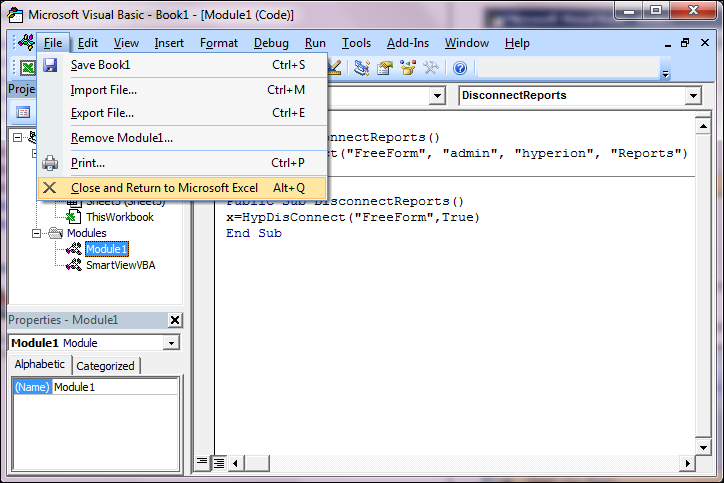Click the Modules folder icon

[55, 233]
